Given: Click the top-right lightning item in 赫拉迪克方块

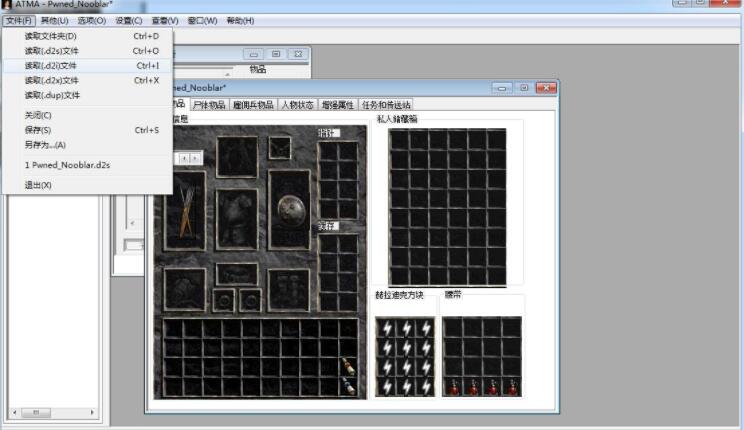Looking at the screenshot, I should coord(426,328).
